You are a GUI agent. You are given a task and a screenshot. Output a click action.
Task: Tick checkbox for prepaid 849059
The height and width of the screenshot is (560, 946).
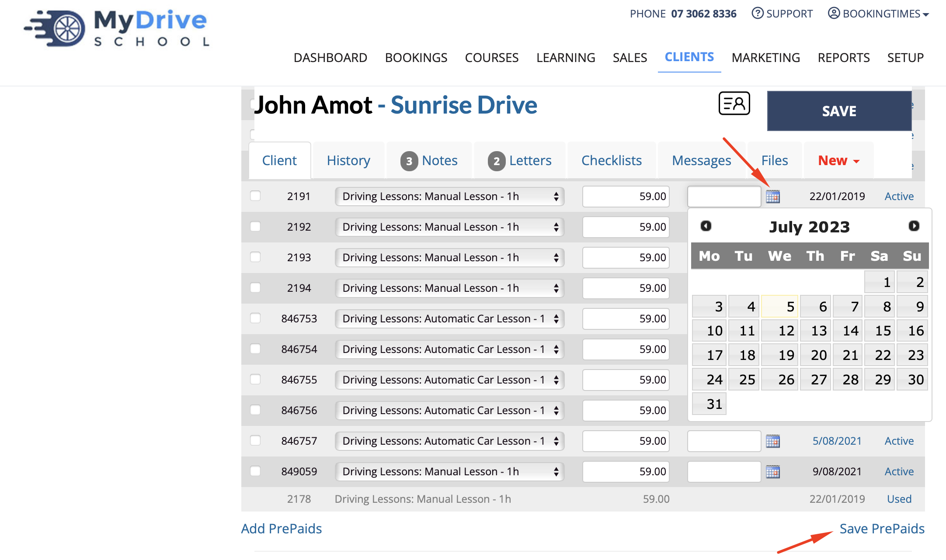click(x=255, y=471)
